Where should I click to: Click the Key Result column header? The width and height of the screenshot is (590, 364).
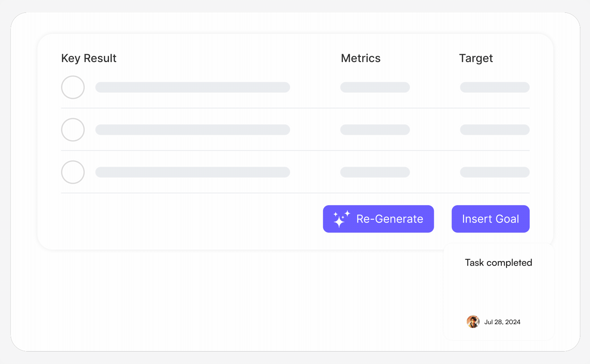[89, 58]
